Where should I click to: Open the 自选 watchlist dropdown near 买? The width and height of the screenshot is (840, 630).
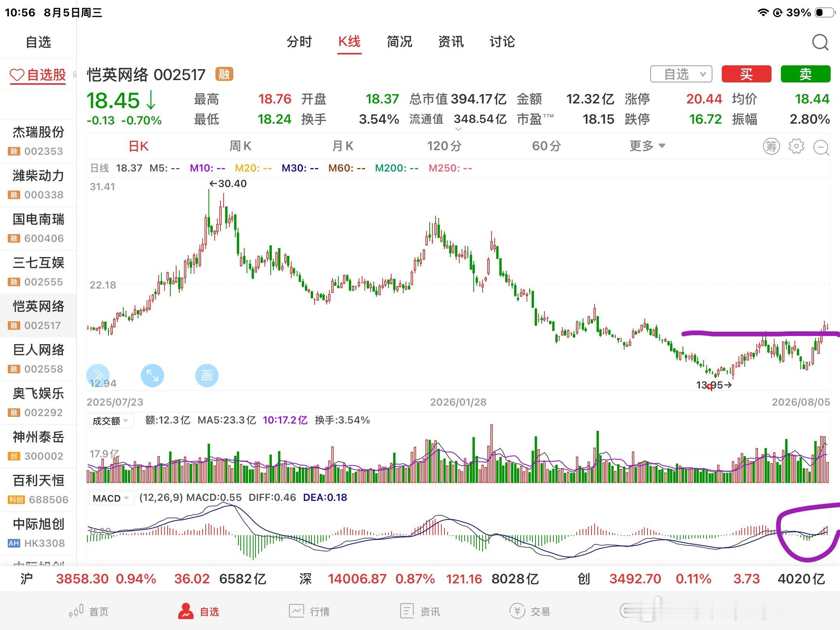tap(681, 74)
